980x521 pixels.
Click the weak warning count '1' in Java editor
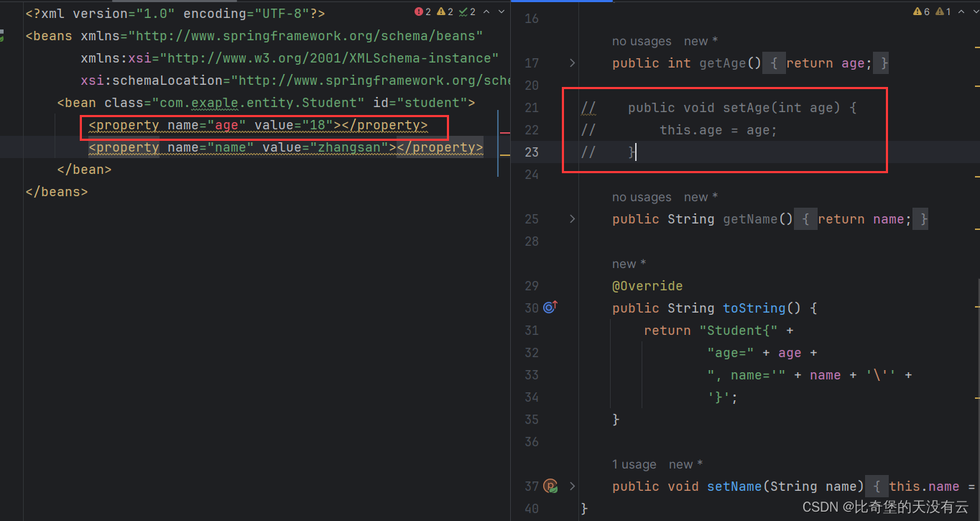(x=943, y=11)
